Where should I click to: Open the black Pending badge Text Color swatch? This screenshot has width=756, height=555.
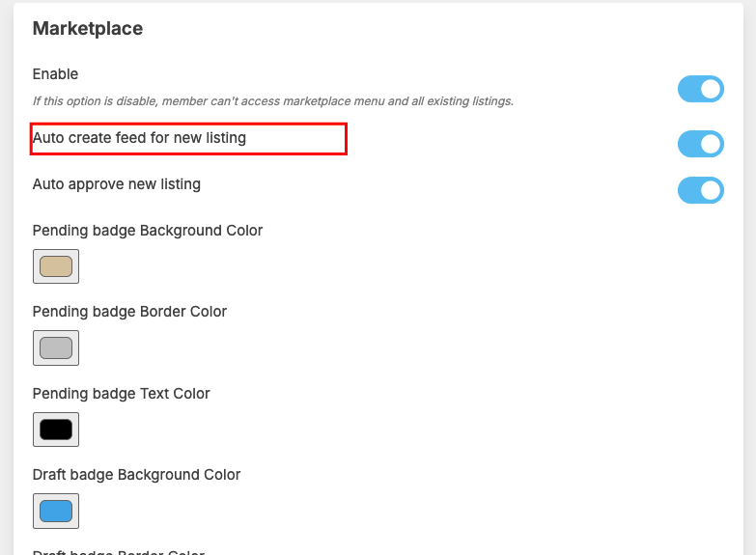[56, 430]
